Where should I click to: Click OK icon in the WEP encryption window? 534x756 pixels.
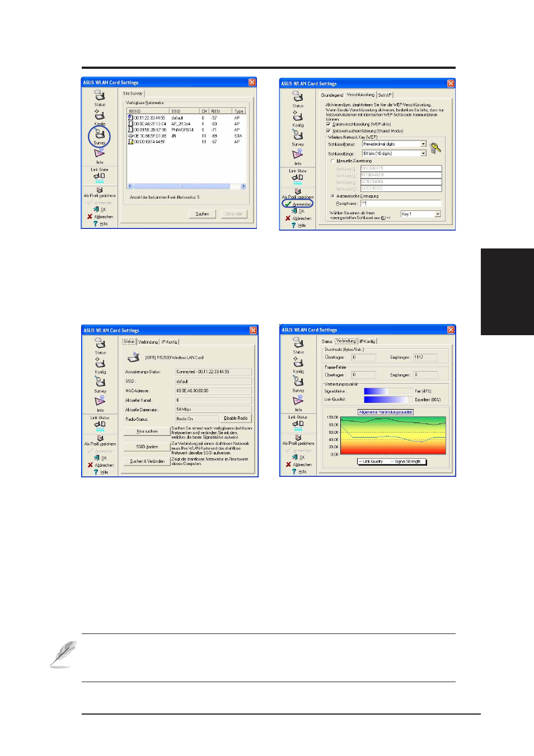coord(294,211)
